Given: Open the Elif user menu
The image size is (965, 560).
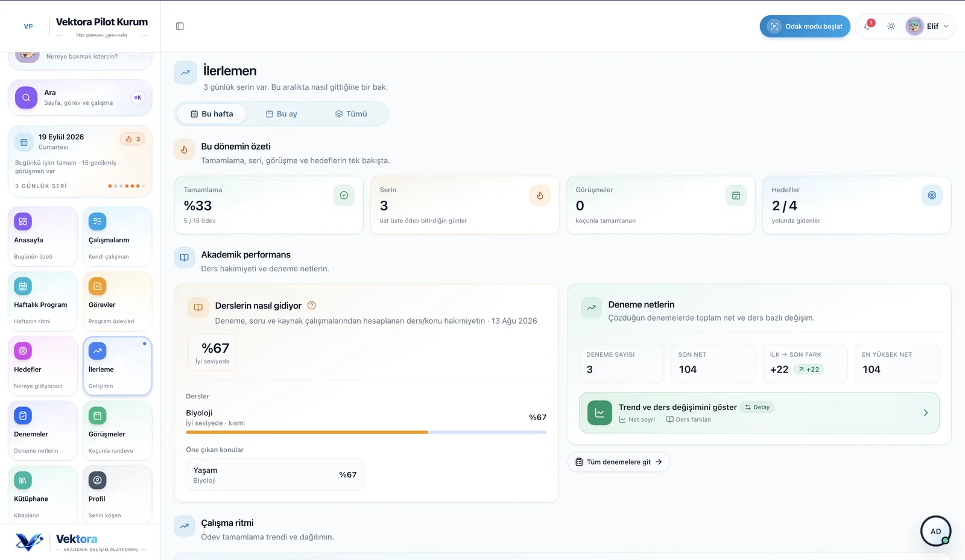Looking at the screenshot, I should (928, 27).
